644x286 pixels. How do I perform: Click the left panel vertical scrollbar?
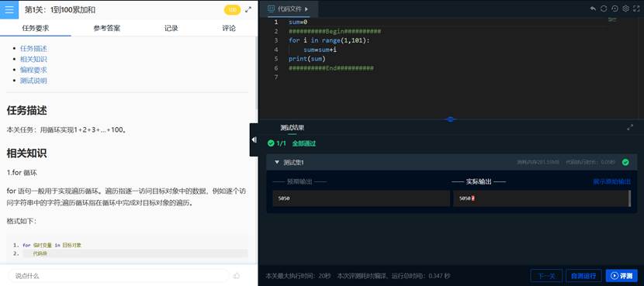(258, 74)
